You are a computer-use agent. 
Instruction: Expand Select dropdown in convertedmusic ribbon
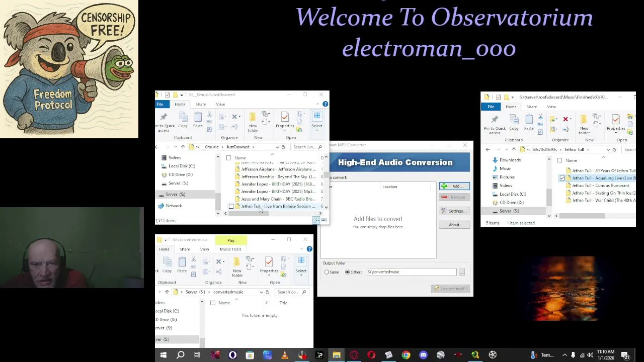[x=301, y=275]
